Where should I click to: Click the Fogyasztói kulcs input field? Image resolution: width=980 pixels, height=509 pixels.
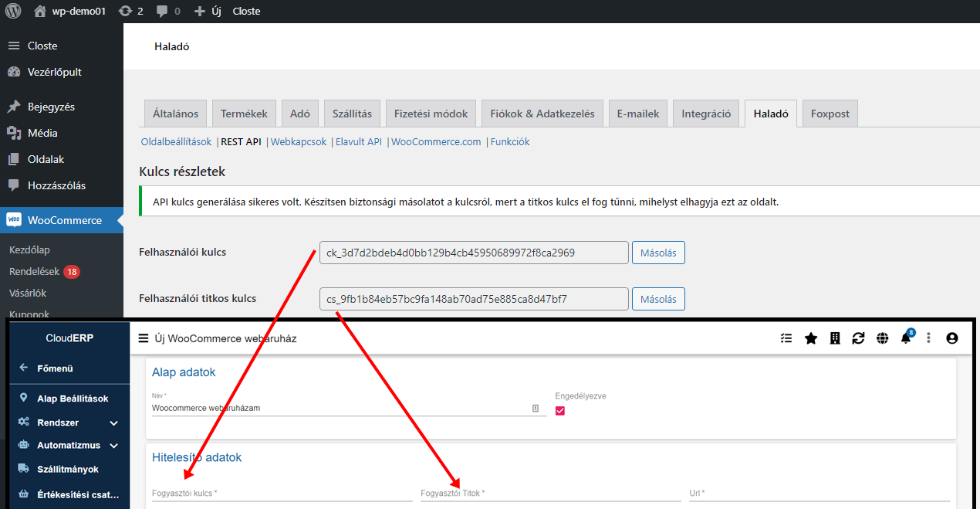pos(282,493)
